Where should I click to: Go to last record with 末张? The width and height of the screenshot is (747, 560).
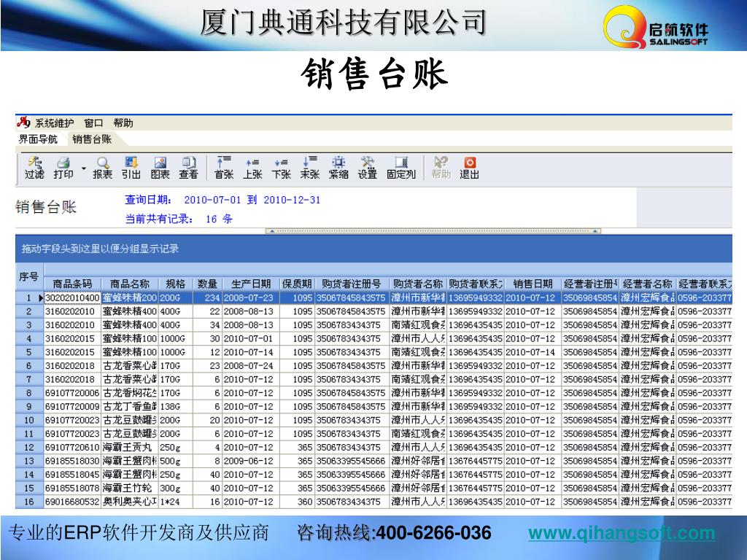point(309,168)
